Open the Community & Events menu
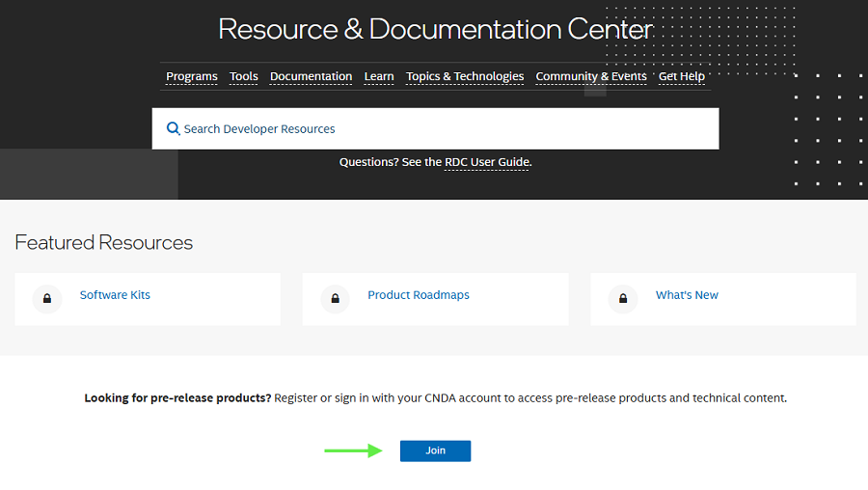The width and height of the screenshot is (868, 490). (x=591, y=77)
